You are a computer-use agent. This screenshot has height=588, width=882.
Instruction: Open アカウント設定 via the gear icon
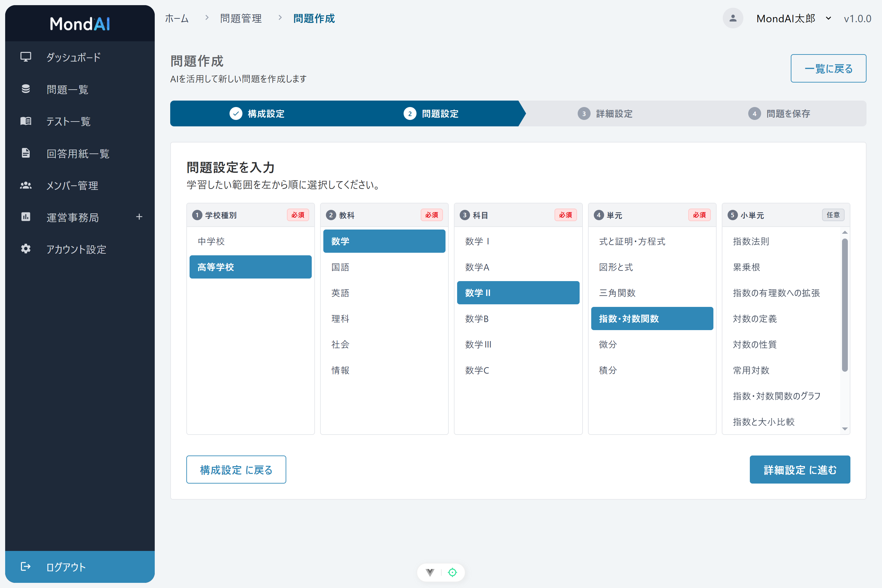[x=25, y=250]
